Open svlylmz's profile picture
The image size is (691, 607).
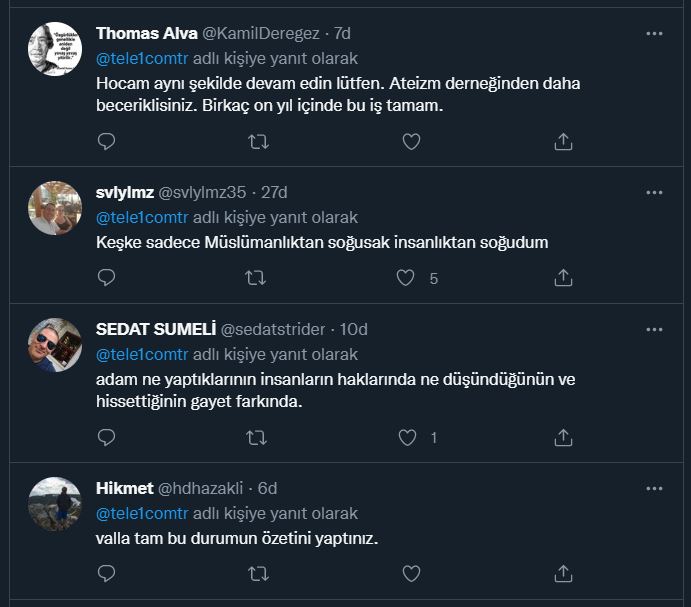pyautogui.click(x=55, y=208)
